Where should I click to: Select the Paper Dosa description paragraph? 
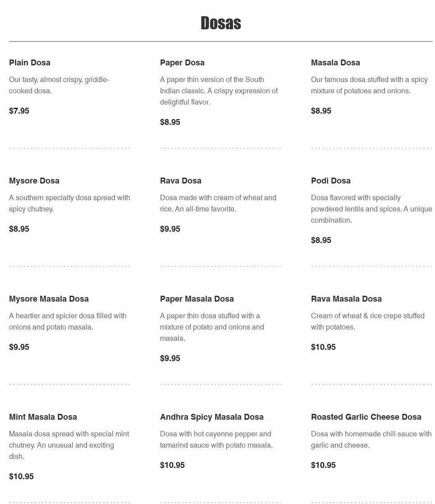[219, 91]
